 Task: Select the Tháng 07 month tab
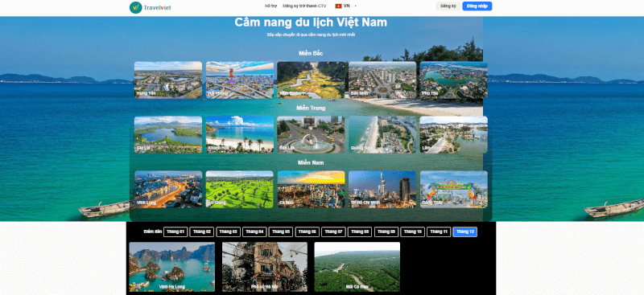click(333, 231)
